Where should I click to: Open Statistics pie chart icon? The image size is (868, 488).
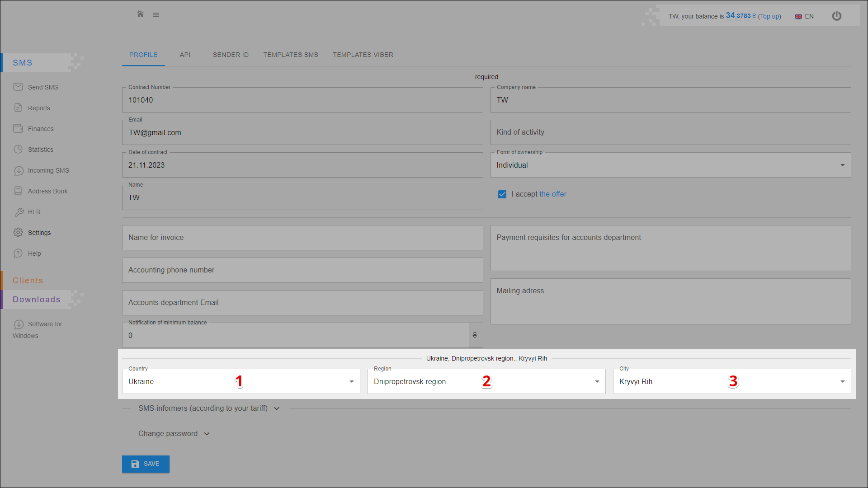pyautogui.click(x=18, y=149)
